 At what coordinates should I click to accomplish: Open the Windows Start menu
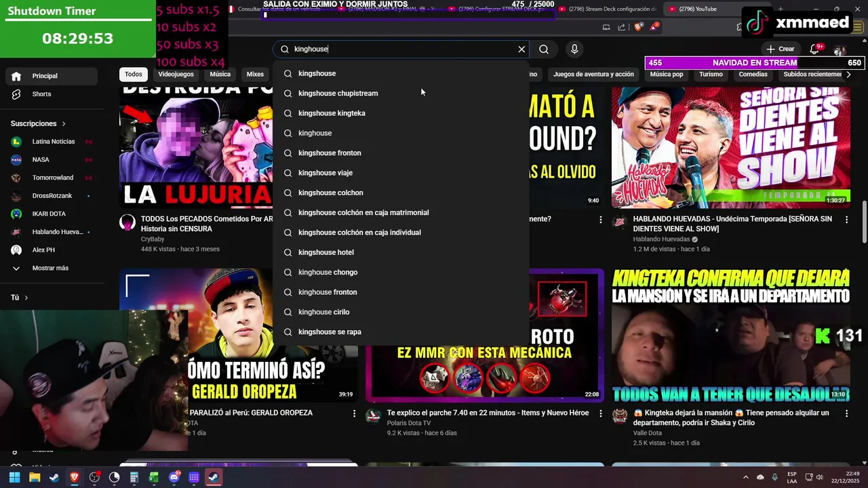[14, 477]
